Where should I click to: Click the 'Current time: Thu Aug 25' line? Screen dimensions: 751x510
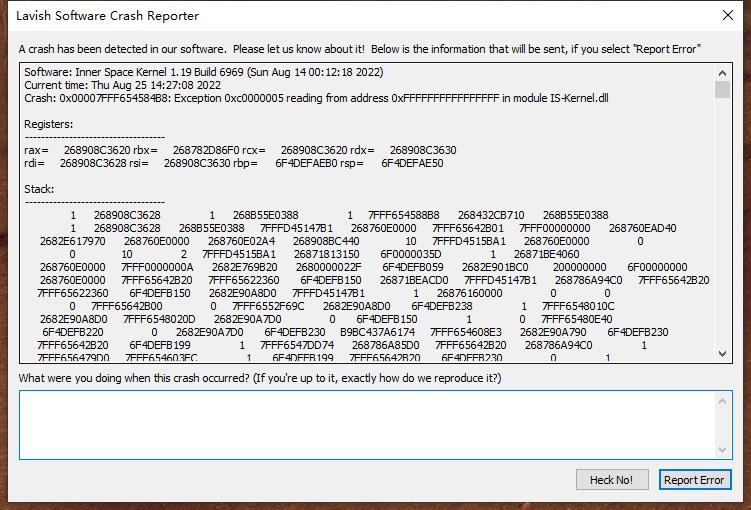coord(123,85)
